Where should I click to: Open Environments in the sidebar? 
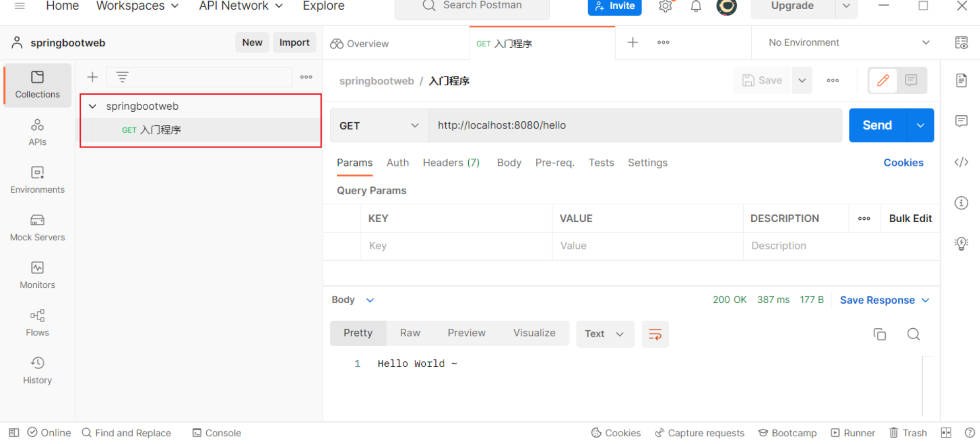37,180
